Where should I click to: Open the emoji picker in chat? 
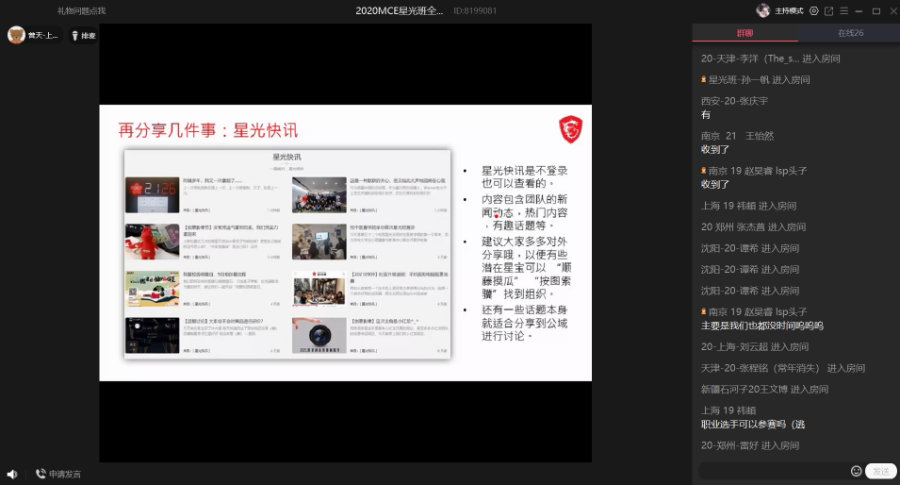click(856, 471)
